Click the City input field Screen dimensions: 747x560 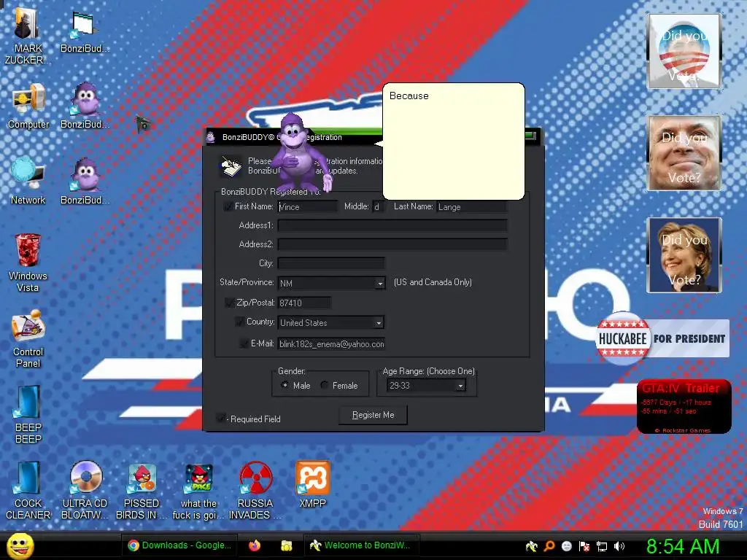331,262
